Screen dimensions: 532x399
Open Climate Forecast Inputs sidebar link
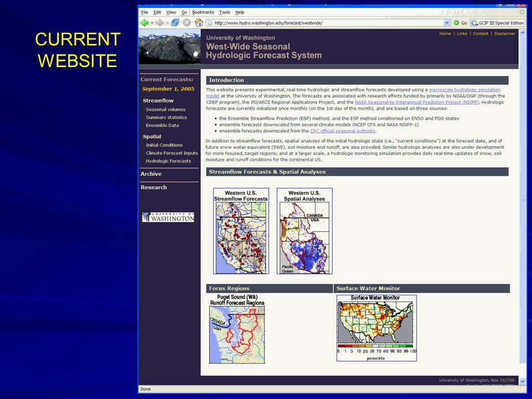pyautogui.click(x=172, y=153)
